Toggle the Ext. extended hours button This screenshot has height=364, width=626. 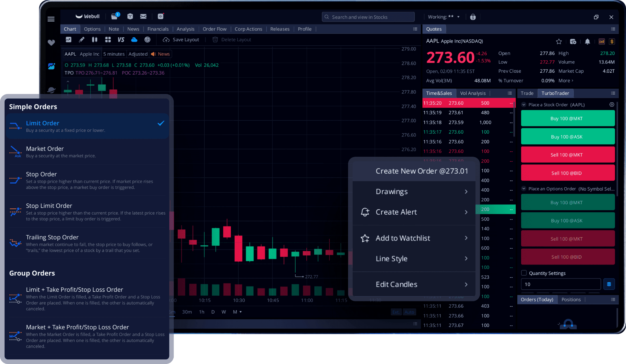396,312
